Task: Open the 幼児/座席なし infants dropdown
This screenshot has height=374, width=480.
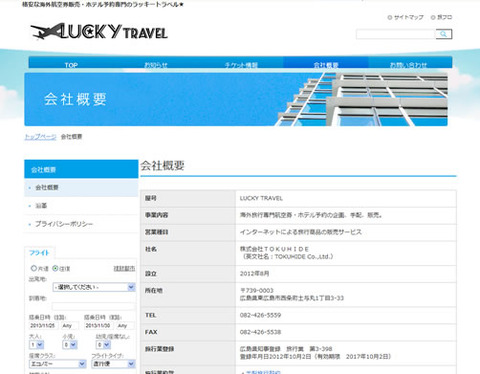Action: click(x=103, y=345)
